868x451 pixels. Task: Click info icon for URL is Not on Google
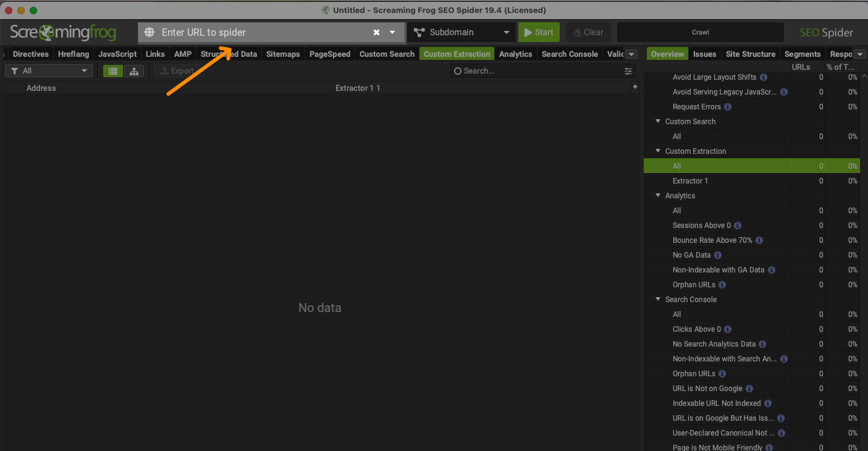pyautogui.click(x=749, y=389)
